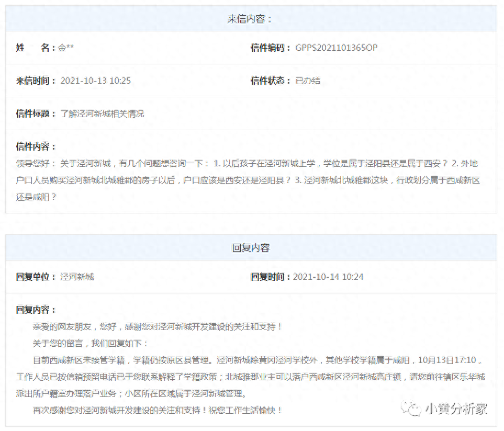Click the 已办结 status value

[308, 81]
